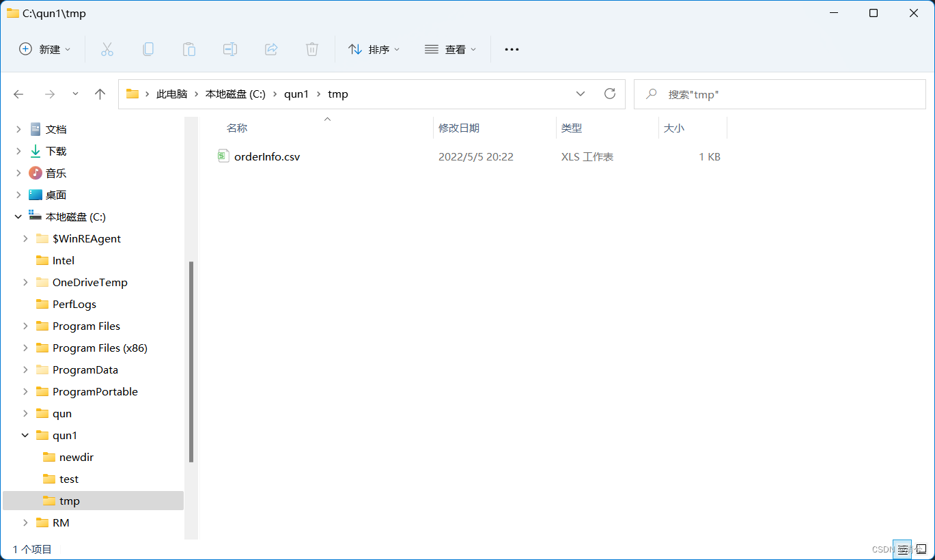Select the Intel folder in tree

point(64,260)
